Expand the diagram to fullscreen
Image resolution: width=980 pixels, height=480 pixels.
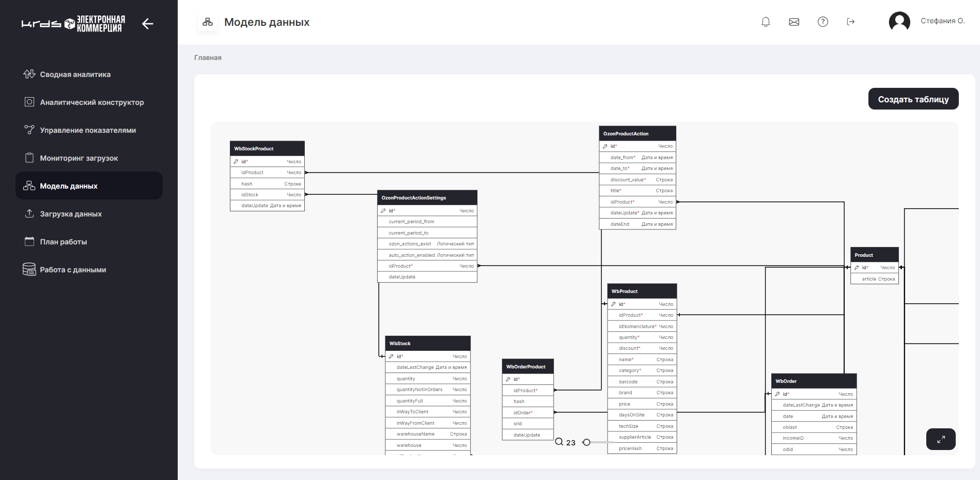[941, 439]
